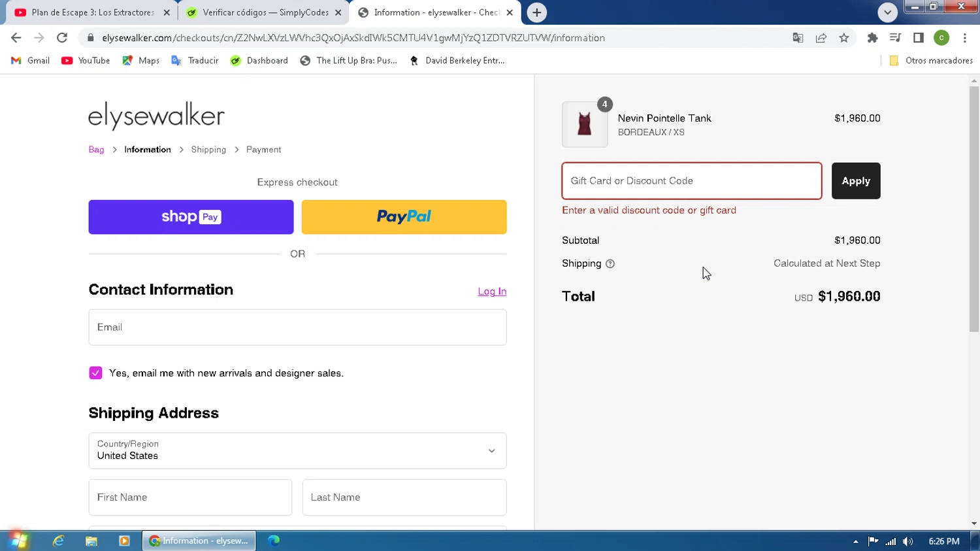Open File Explorer from taskbar
Image resolution: width=980 pixels, height=551 pixels.
pyautogui.click(x=91, y=541)
